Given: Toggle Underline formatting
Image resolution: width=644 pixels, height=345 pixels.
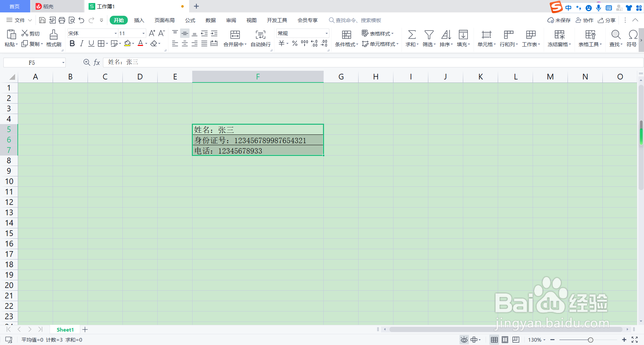Looking at the screenshot, I should [x=91, y=44].
